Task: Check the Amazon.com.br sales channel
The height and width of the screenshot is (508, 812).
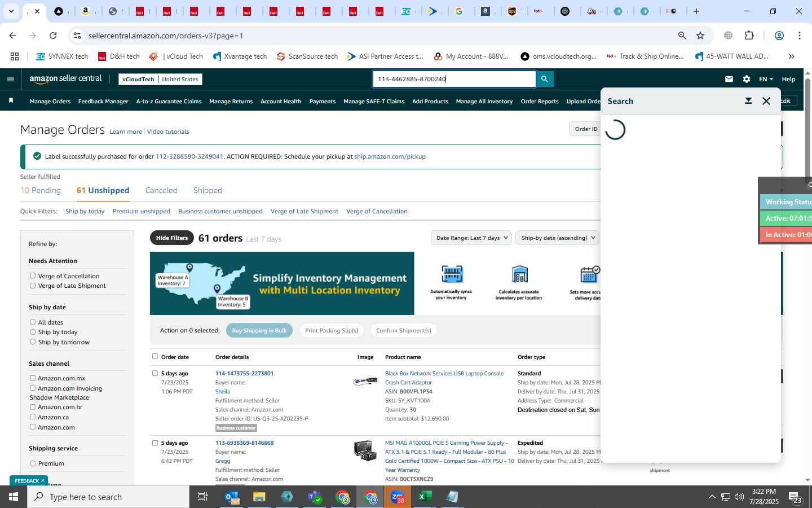Action: [32, 407]
